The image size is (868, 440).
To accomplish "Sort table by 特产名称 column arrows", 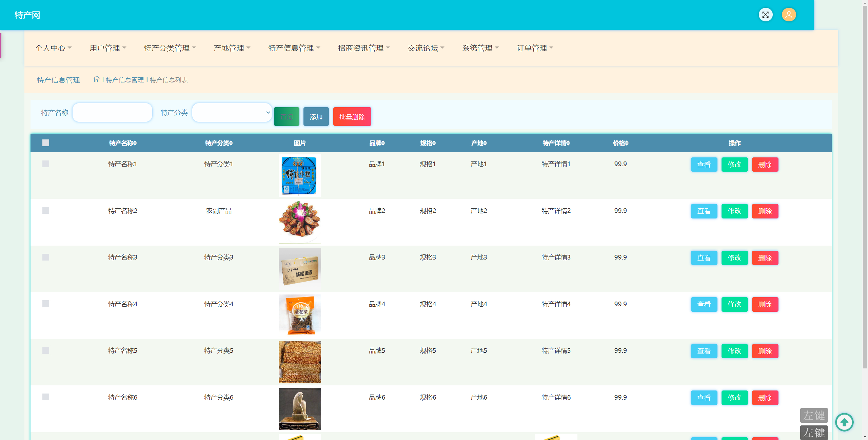I will [x=134, y=143].
